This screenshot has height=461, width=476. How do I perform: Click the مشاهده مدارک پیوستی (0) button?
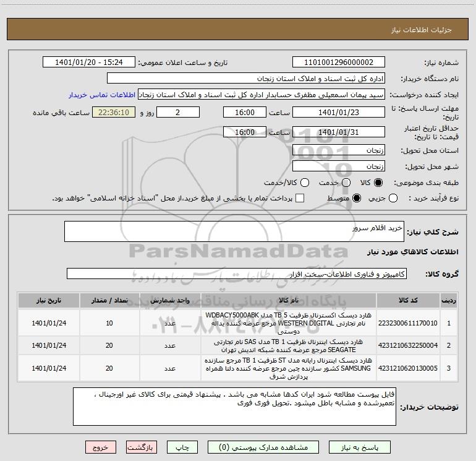[x=263, y=447]
